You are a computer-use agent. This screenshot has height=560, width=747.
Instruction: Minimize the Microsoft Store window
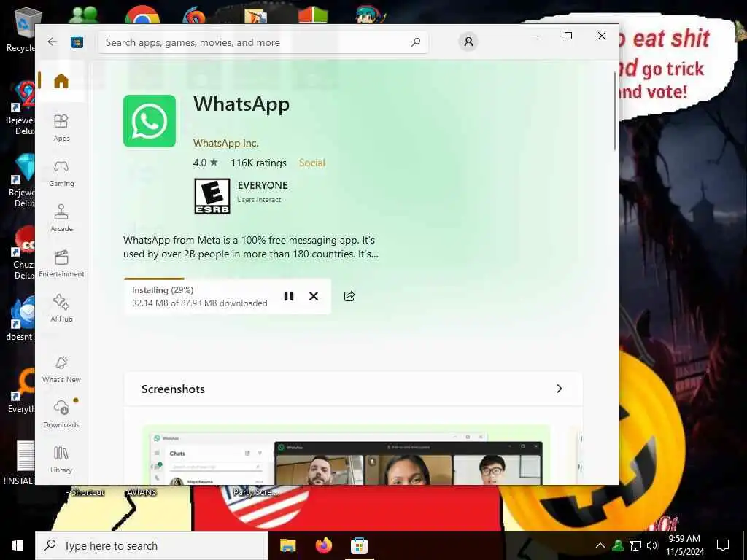tap(535, 36)
